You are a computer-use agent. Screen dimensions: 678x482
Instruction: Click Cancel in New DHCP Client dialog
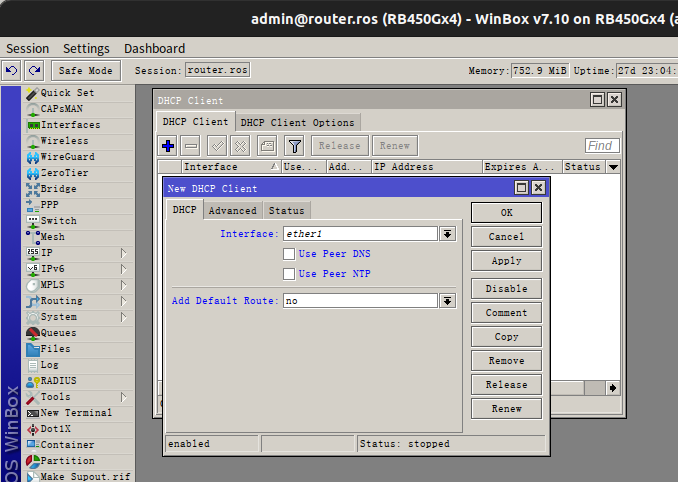[x=506, y=237]
